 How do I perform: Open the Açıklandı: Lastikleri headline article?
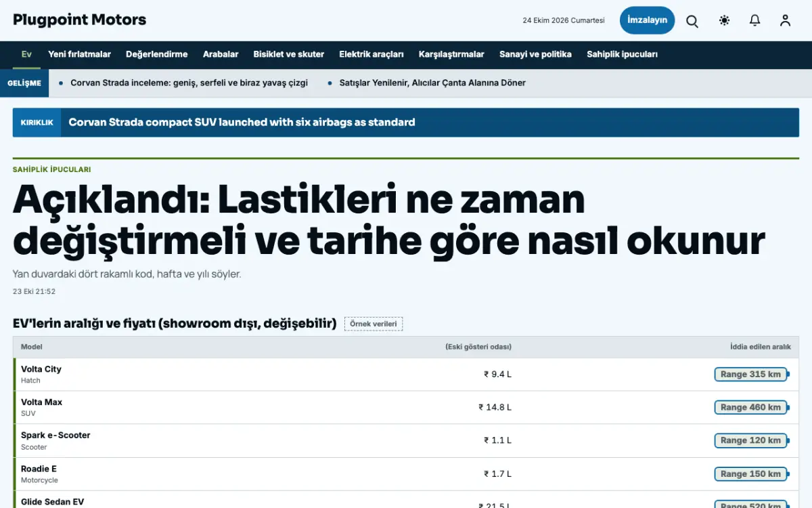388,219
